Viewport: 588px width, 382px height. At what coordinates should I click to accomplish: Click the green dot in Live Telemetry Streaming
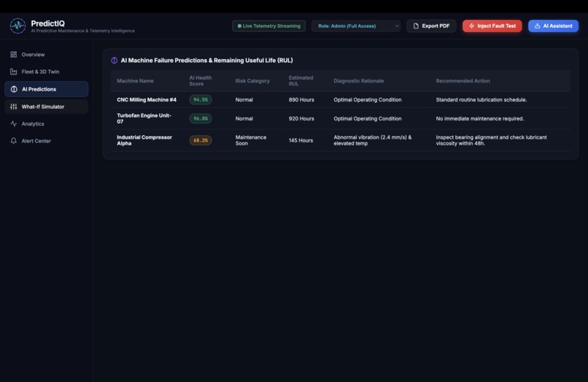click(x=239, y=26)
